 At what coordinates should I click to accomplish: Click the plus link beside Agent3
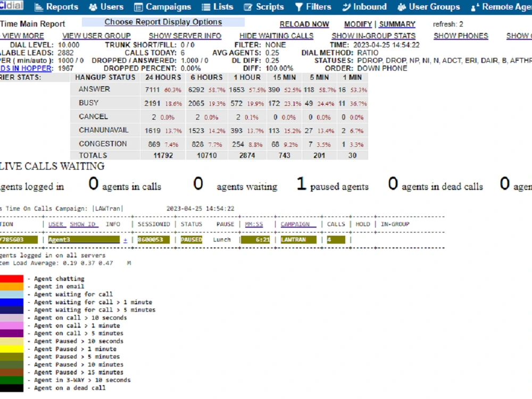(x=125, y=240)
